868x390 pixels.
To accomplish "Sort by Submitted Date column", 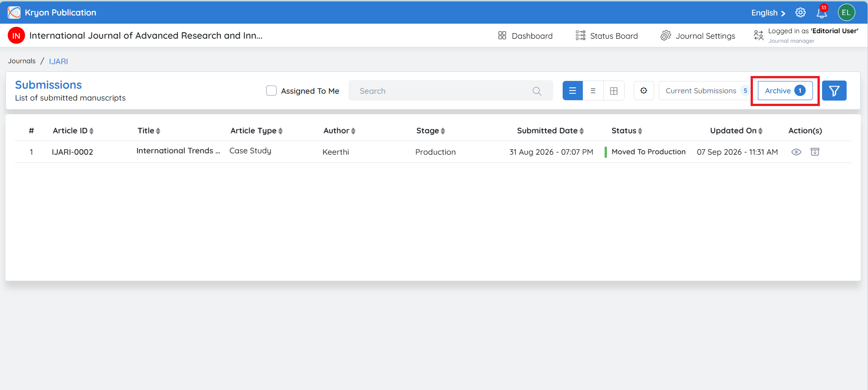I will (550, 131).
